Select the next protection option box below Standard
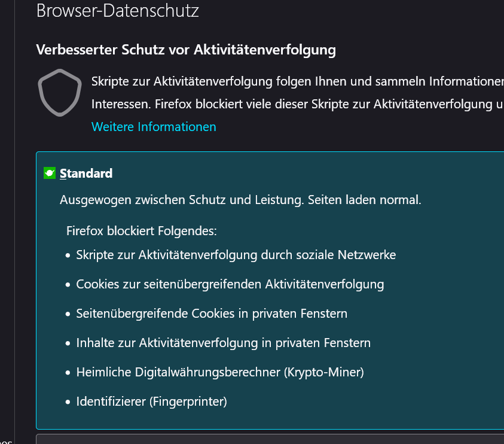Image resolution: width=504 pixels, height=444 pixels. tap(269, 439)
